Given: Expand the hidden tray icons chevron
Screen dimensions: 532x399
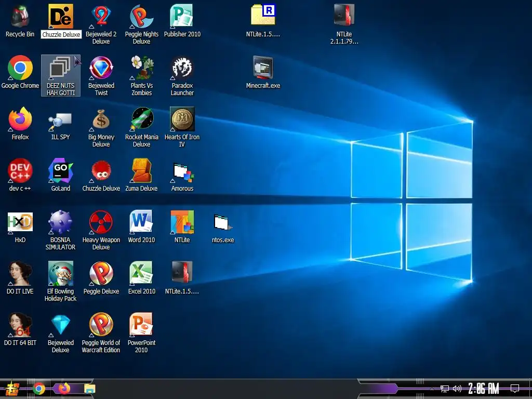Looking at the screenshot, I should click(432, 389).
